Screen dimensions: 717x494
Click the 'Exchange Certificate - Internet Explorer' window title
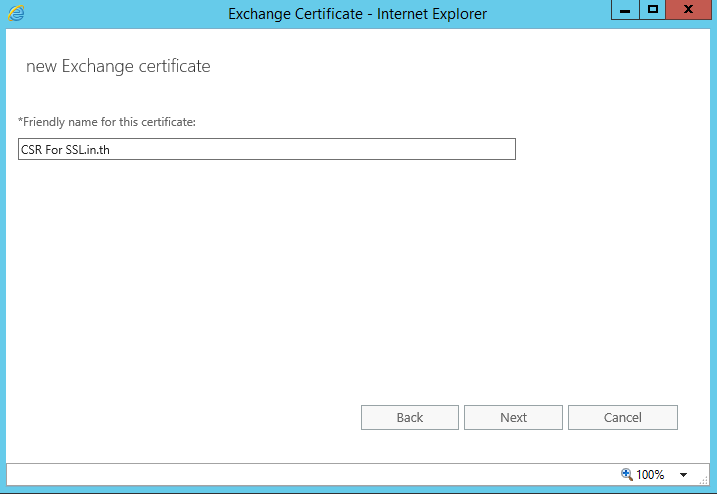358,14
